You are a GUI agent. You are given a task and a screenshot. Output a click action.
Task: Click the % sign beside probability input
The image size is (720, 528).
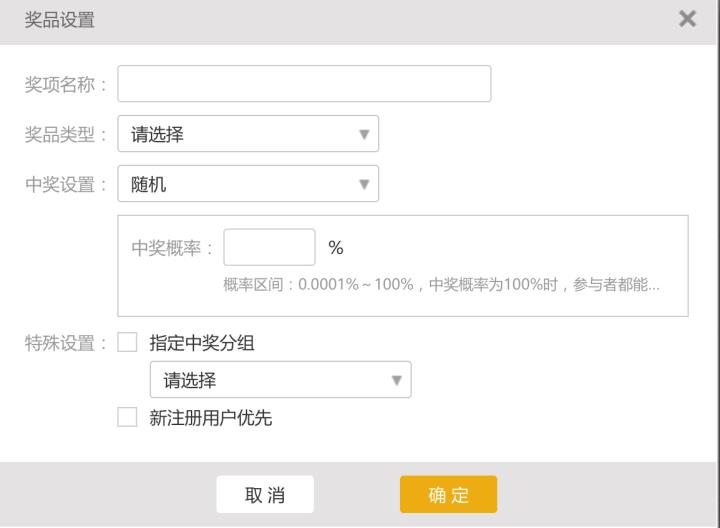(x=336, y=248)
